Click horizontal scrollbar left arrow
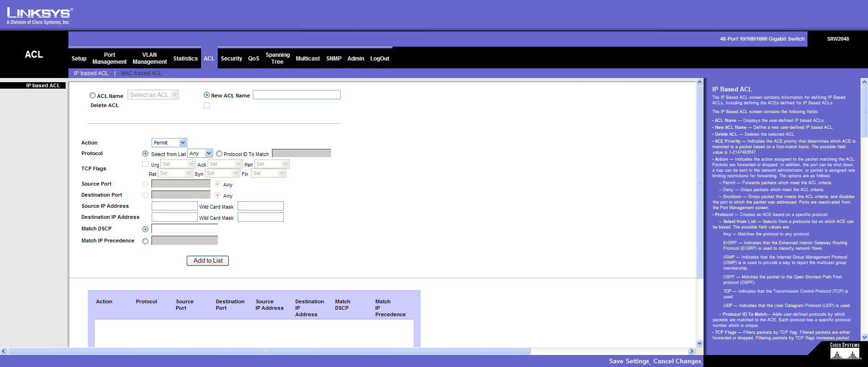This screenshot has height=367, width=868. [4, 351]
